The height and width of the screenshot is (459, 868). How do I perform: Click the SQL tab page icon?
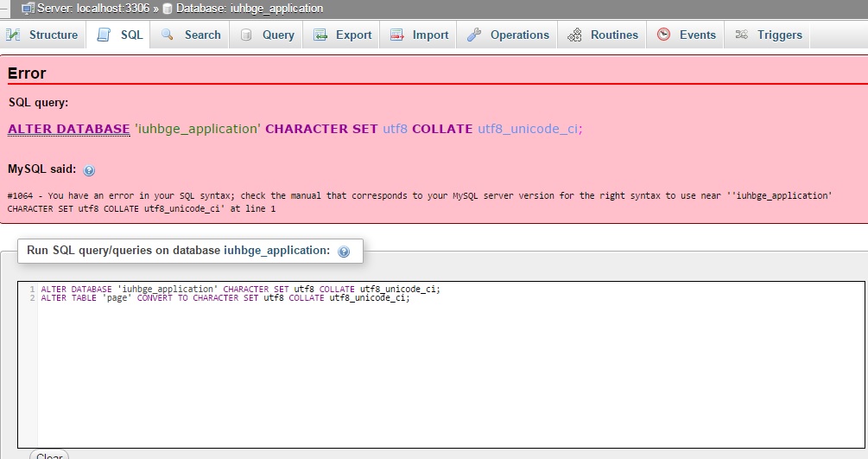click(104, 35)
